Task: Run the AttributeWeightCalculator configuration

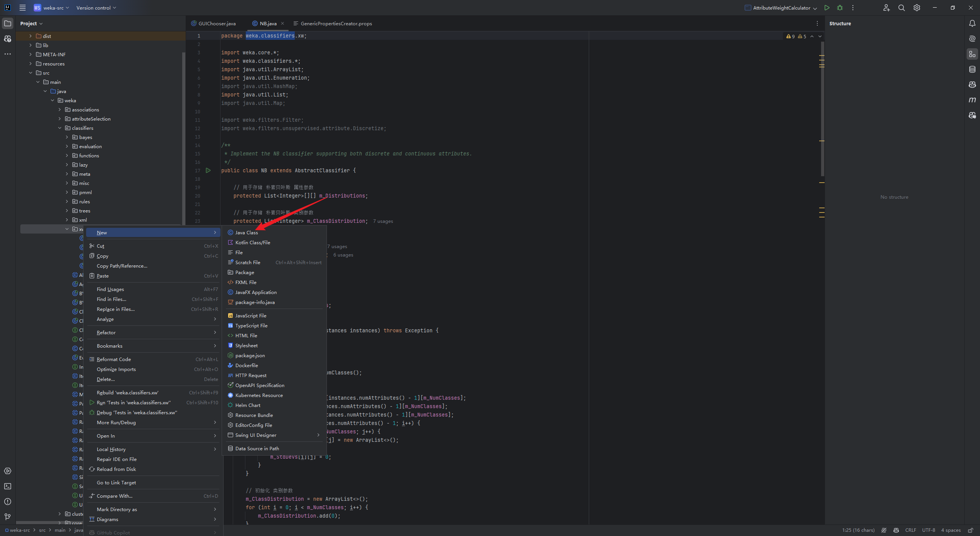Action: (x=827, y=8)
